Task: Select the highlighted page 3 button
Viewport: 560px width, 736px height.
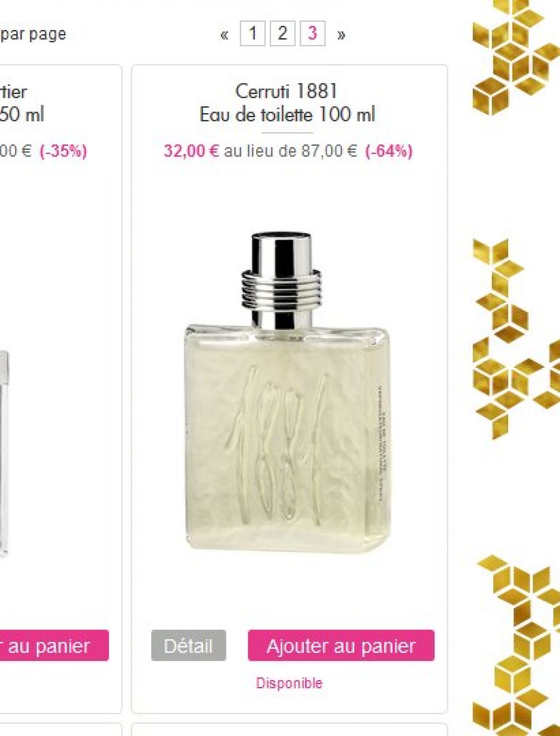Action: coord(312,33)
